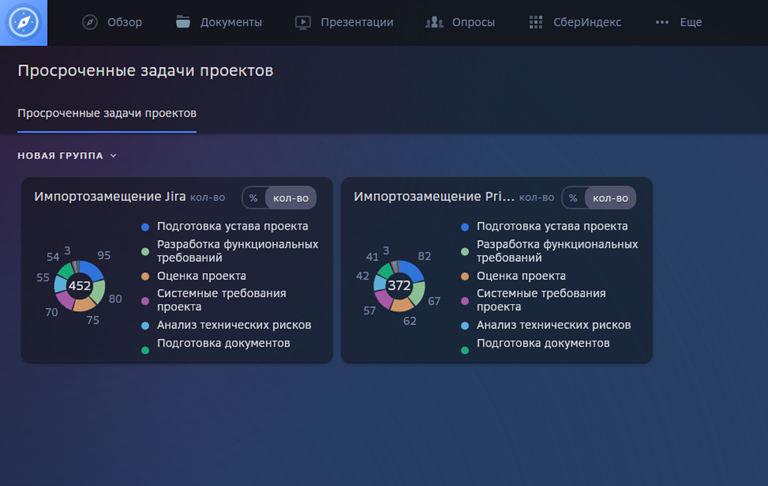Toggle Разработка функциональных требований in Jira legend
768x486 pixels.
[x=238, y=251]
